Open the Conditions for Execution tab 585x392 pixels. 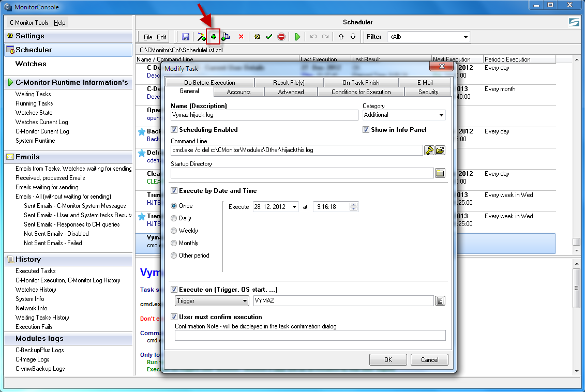tap(361, 92)
